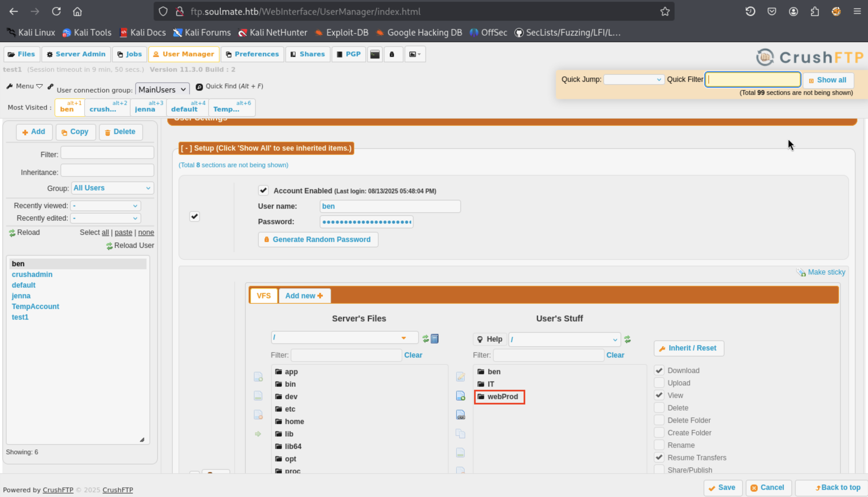Image resolution: width=868 pixels, height=497 pixels.
Task: Click the green-plus new file icon beside User's Stuff
Action: point(460,396)
